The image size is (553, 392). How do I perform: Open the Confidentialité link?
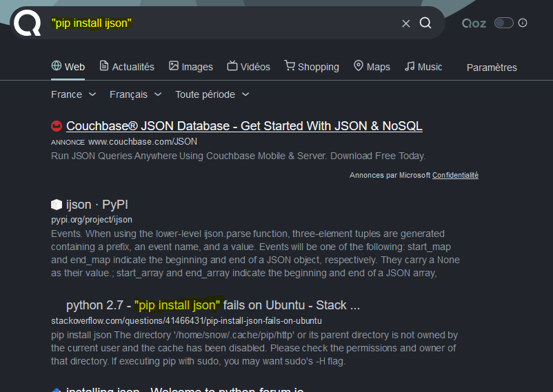tap(455, 175)
